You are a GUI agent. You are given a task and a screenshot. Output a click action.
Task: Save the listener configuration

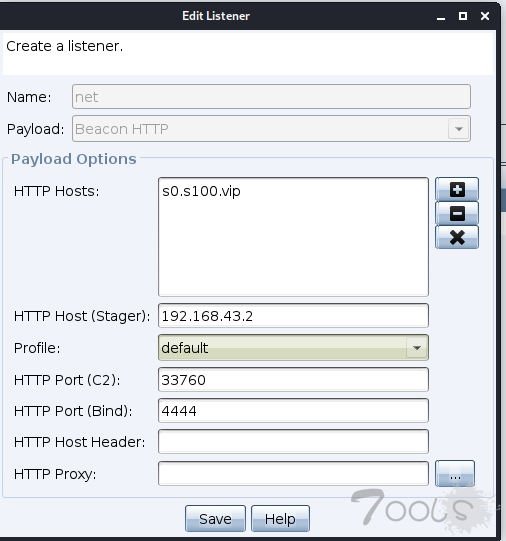click(x=215, y=518)
